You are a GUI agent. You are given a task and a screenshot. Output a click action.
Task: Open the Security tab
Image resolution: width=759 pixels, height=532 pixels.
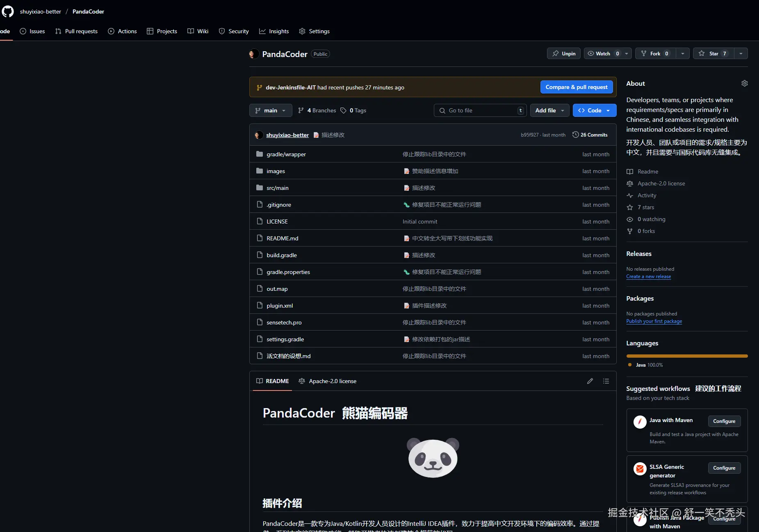(234, 31)
